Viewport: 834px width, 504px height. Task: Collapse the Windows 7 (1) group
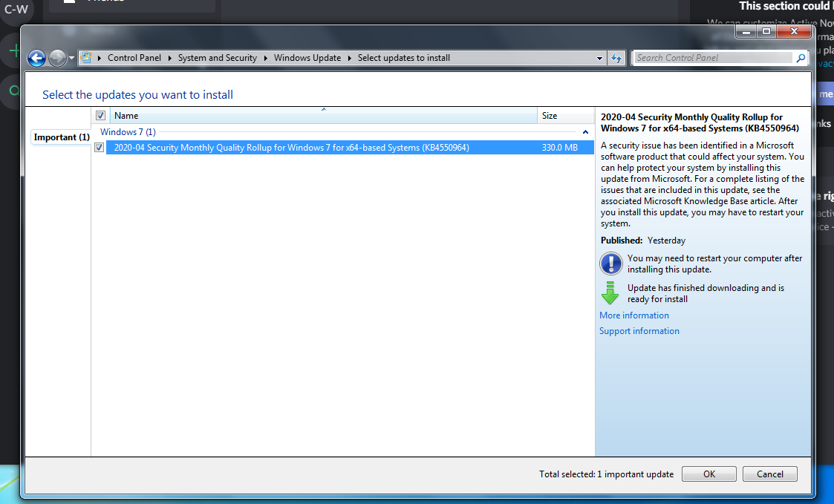(x=585, y=132)
